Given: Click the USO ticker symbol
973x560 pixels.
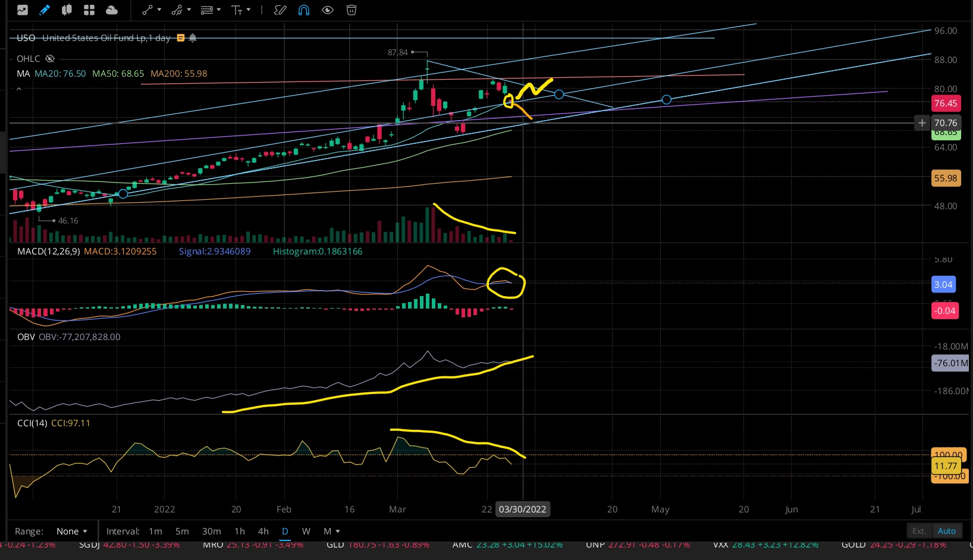Looking at the screenshot, I should click(26, 38).
